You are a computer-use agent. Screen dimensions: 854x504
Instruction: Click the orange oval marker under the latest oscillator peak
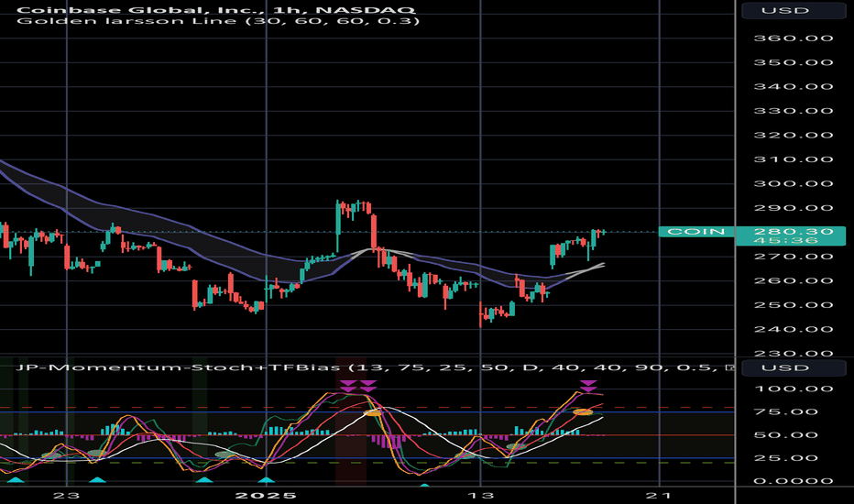[583, 412]
